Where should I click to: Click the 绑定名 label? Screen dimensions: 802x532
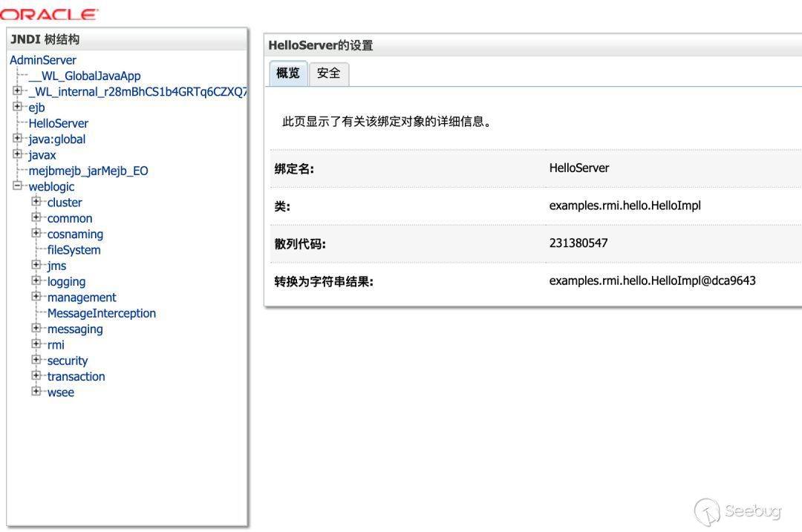294,168
